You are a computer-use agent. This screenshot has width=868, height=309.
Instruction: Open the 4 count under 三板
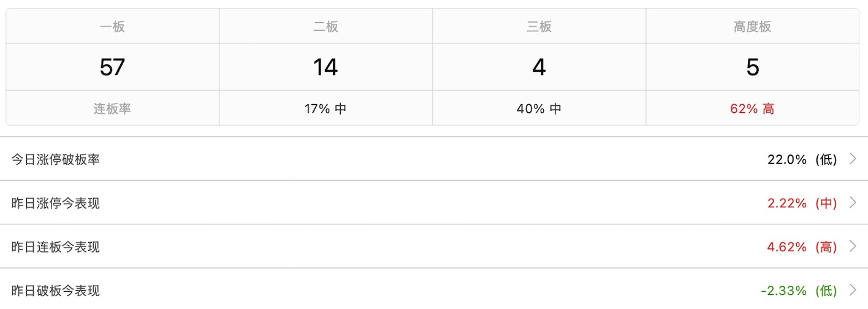pyautogui.click(x=539, y=67)
